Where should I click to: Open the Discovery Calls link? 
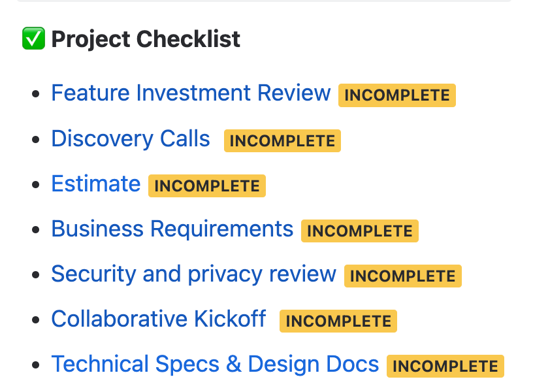point(131,139)
